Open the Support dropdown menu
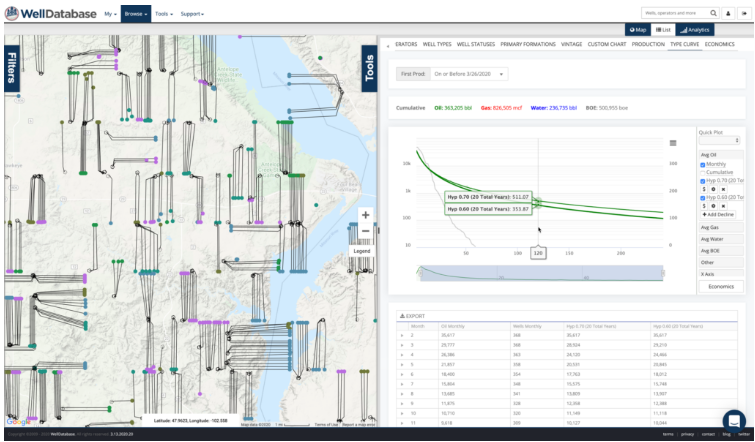This screenshot has height=442, width=755. 192,14
